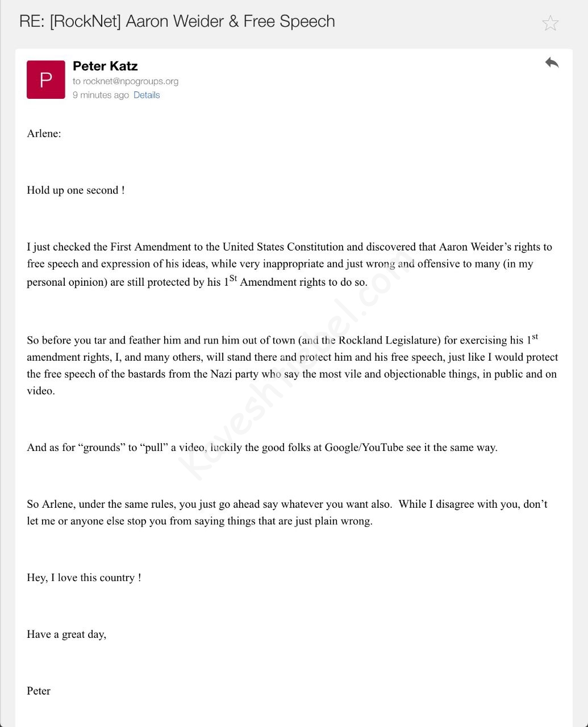Click the word 'video.' ending the third paragraph
588x727 pixels.
click(41, 391)
